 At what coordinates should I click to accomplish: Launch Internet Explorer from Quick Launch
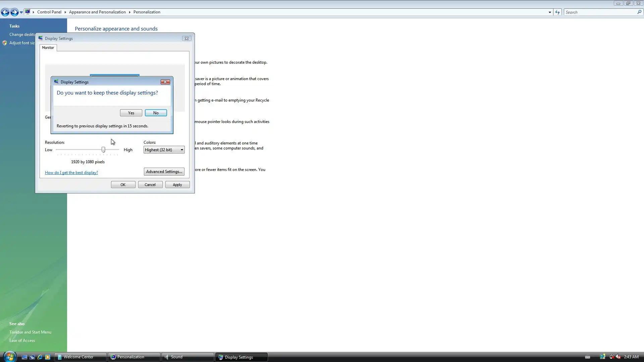[x=40, y=357]
